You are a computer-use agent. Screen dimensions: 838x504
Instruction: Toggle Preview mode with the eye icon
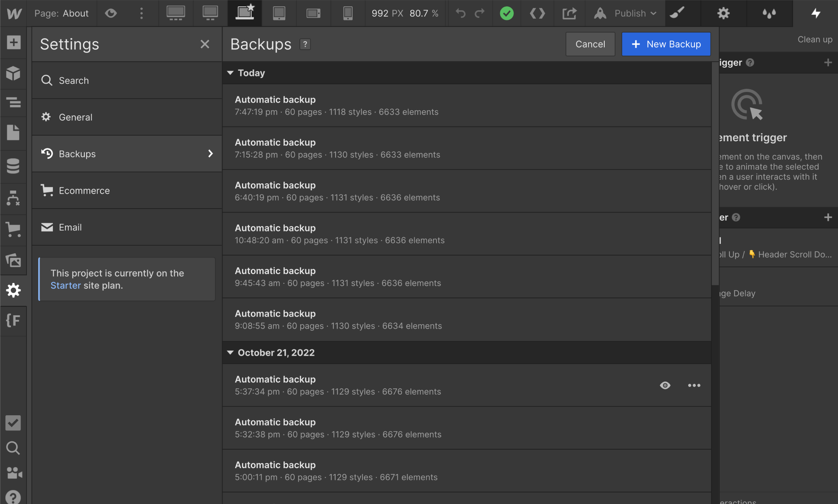tap(110, 13)
